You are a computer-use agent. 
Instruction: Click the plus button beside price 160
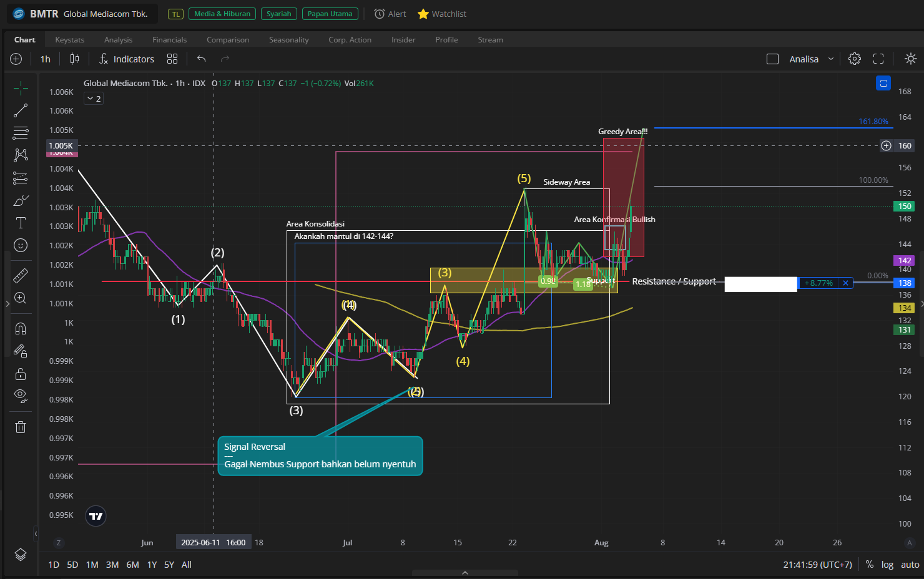(886, 145)
